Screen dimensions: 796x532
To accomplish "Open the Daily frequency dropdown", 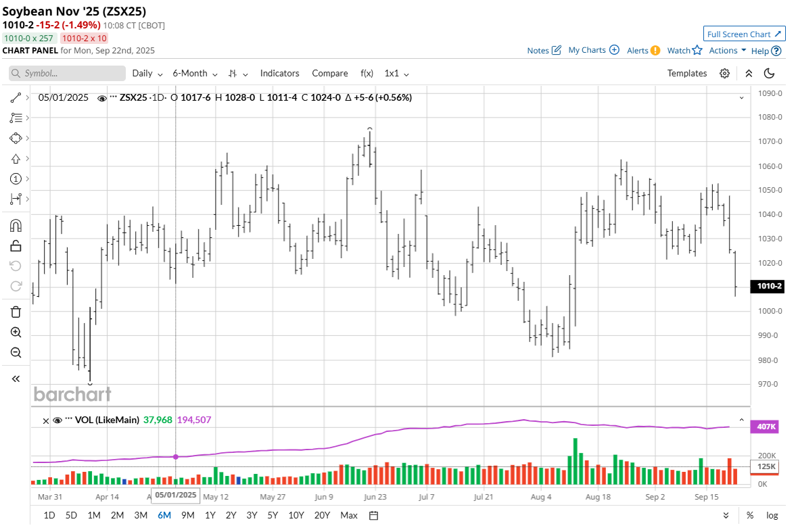I will tap(147, 74).
